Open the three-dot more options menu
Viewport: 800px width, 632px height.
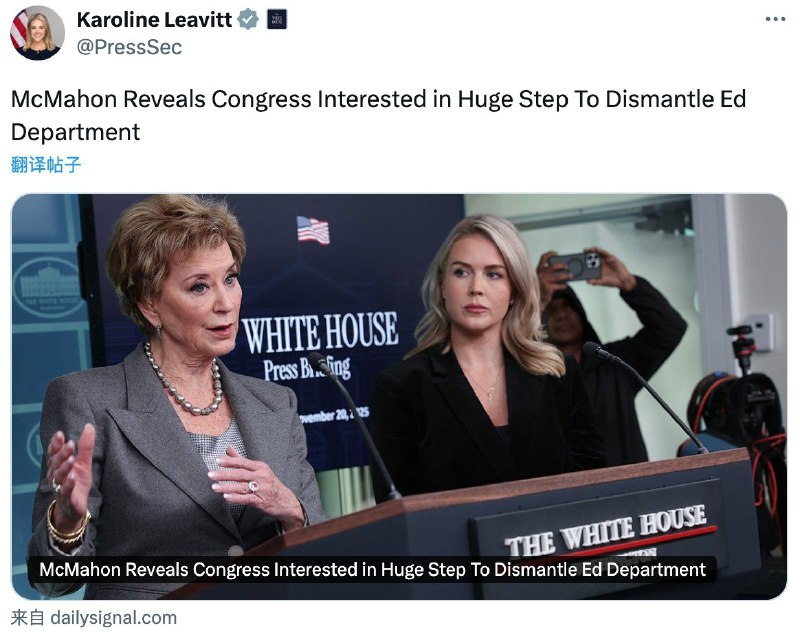pos(775,19)
